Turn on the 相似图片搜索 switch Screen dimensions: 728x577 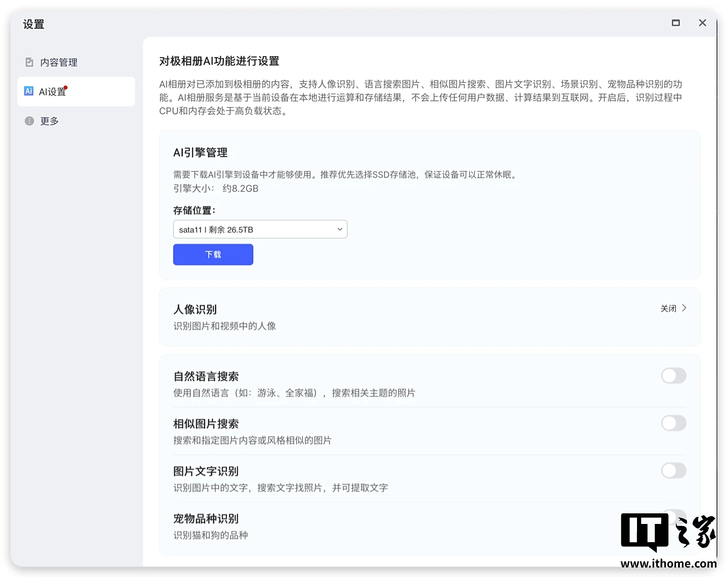point(673,423)
